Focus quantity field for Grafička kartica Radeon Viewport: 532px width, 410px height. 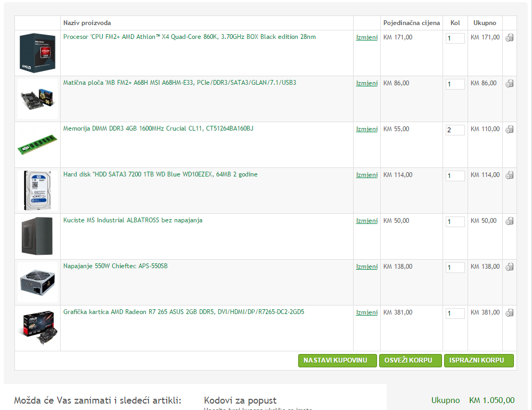pos(455,313)
